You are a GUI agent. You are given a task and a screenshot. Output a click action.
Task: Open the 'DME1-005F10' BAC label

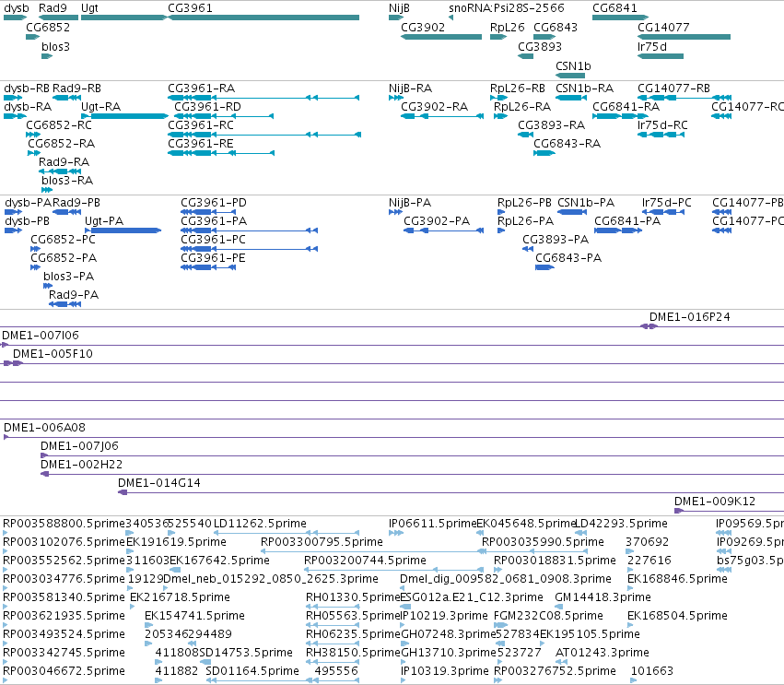click(x=53, y=354)
